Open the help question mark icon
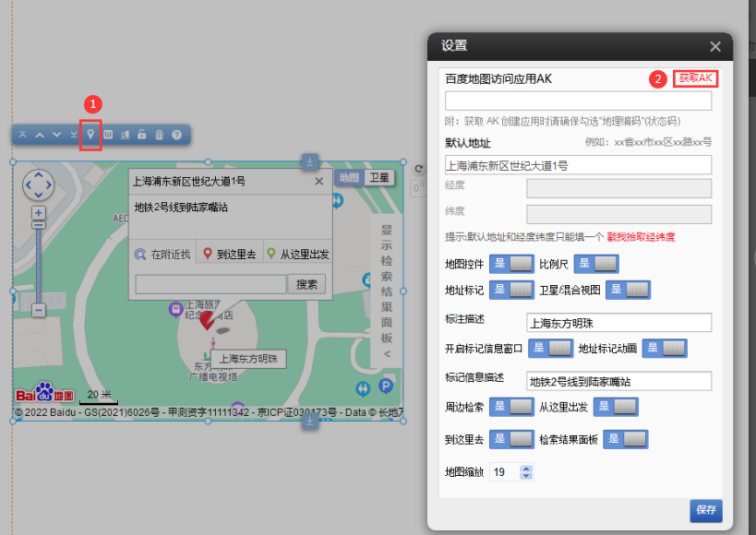Screen dimensions: 756x535 (175, 135)
